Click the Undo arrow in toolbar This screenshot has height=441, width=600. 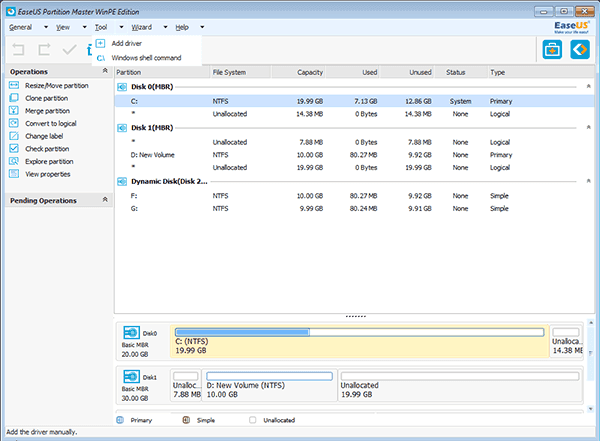point(19,49)
